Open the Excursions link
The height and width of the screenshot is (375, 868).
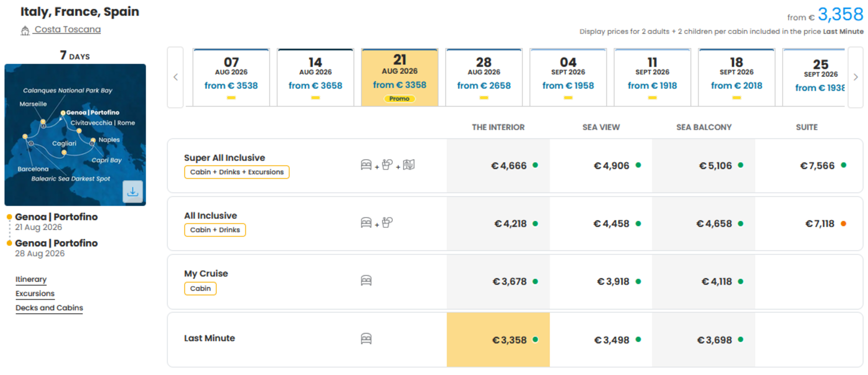(35, 293)
